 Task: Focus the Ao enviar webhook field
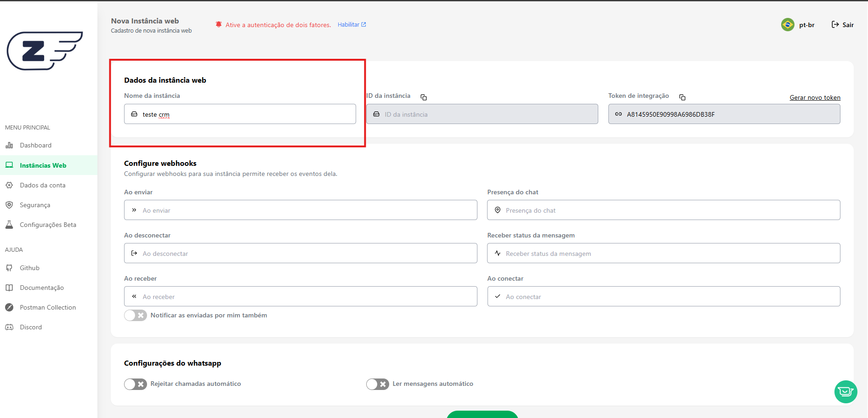click(x=301, y=210)
